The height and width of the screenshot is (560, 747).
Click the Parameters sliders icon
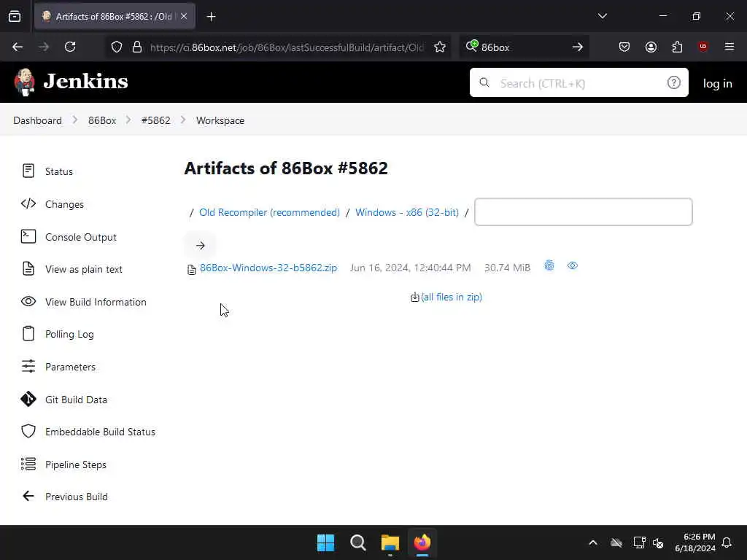[28, 366]
